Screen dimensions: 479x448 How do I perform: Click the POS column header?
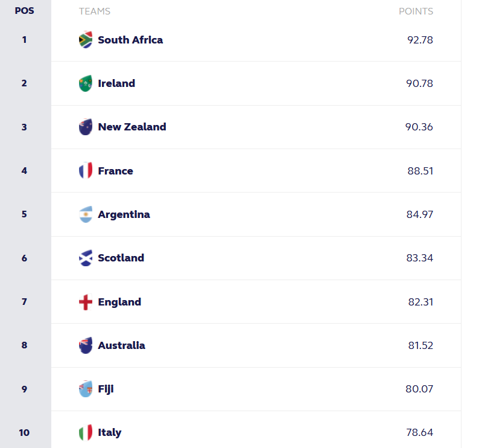(x=24, y=11)
